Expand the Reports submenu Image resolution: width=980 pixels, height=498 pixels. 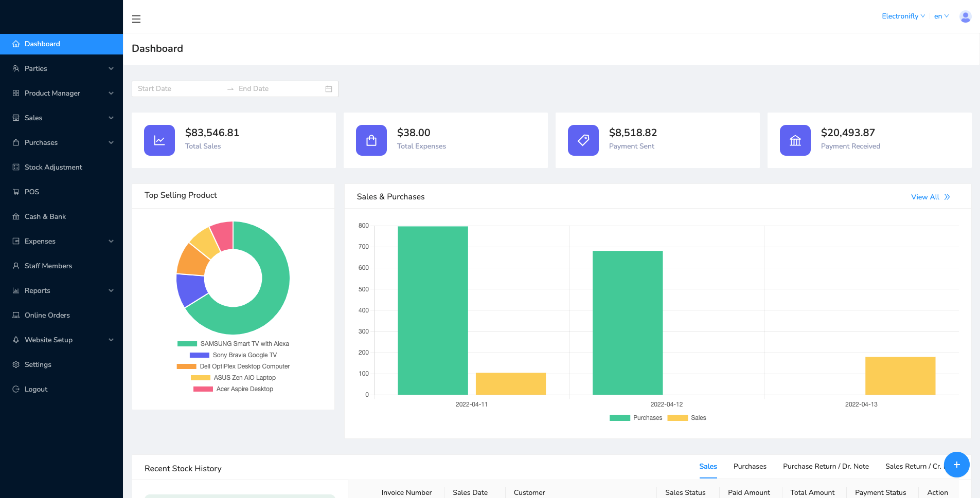62,290
